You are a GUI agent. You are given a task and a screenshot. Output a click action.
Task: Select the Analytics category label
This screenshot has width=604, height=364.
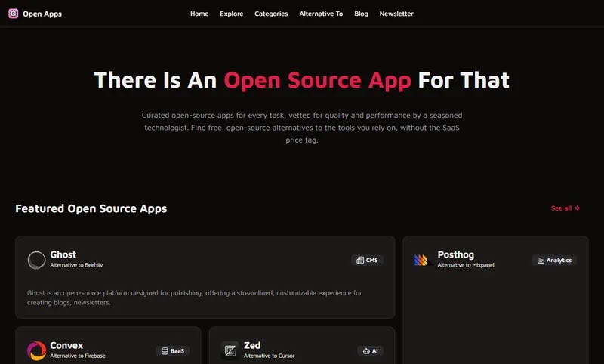(x=559, y=261)
